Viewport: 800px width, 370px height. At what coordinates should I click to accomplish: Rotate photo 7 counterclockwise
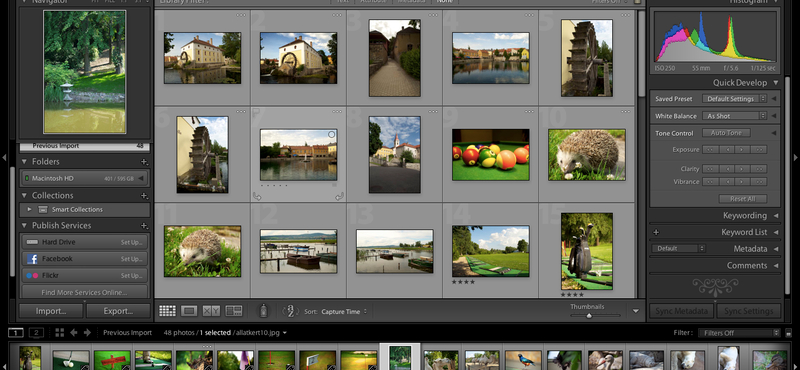(257, 196)
